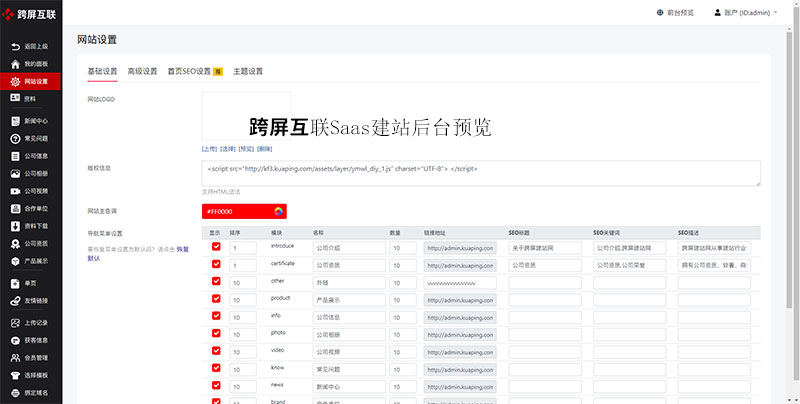Image resolution: width=800 pixels, height=404 pixels.
Task: Open 公司信息 document icon in sidebar
Action: tap(15, 156)
